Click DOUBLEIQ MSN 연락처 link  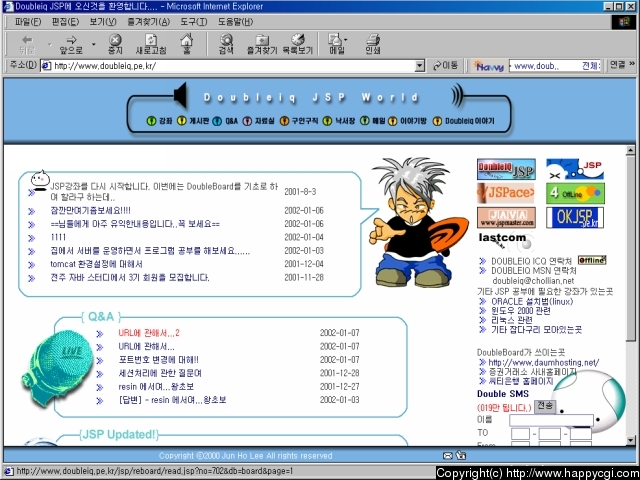point(533,271)
